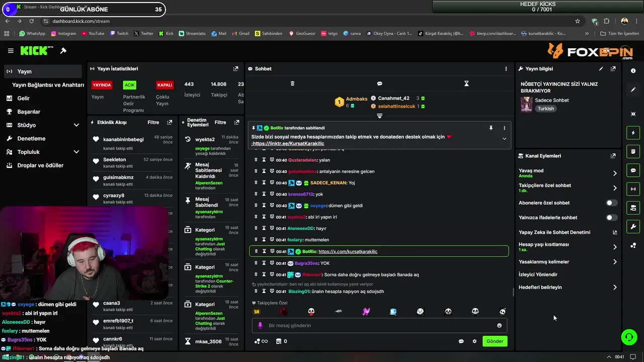The height and width of the screenshot is (362, 644).
Task: Delete Quzlaradalan's message with trash icon
Action: coord(256,160)
